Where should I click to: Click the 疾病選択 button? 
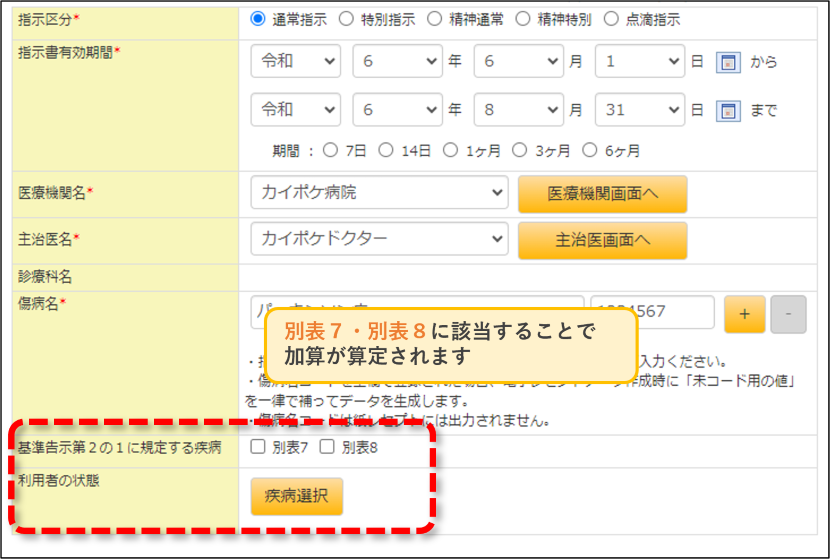click(296, 496)
